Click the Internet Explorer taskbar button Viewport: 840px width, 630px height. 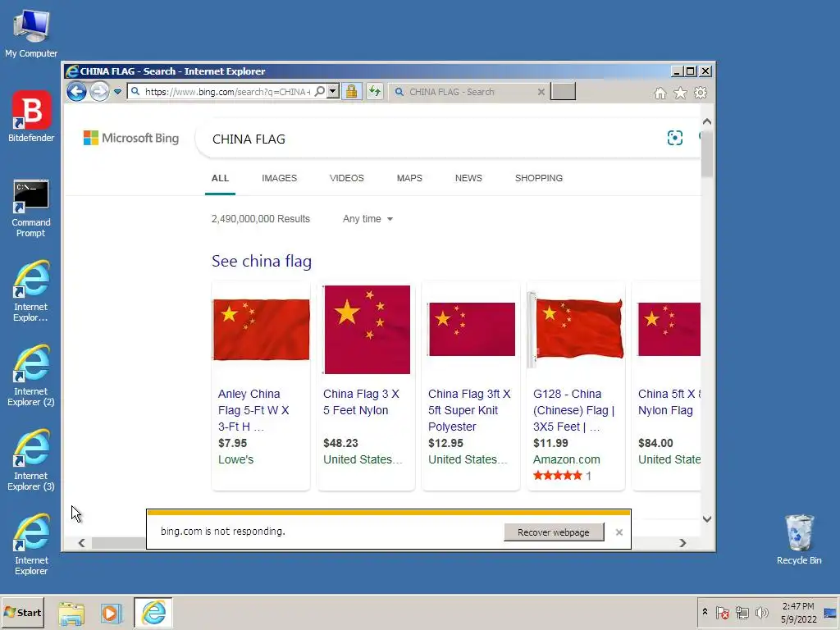[153, 612]
